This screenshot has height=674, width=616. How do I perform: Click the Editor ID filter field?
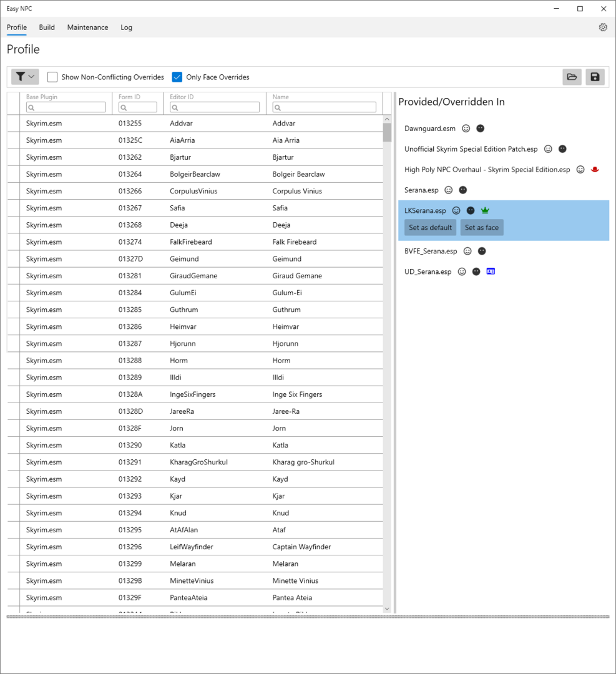point(215,107)
